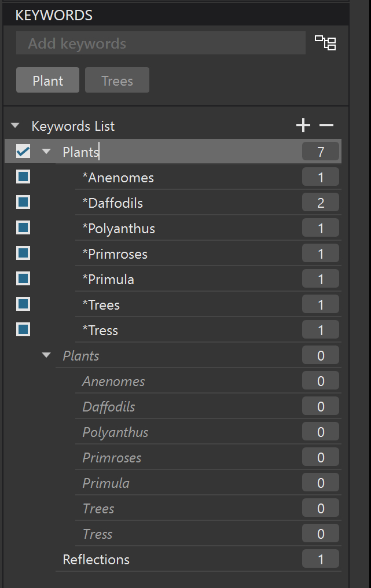
Task: Click the Add keywords text field
Action: tap(160, 43)
